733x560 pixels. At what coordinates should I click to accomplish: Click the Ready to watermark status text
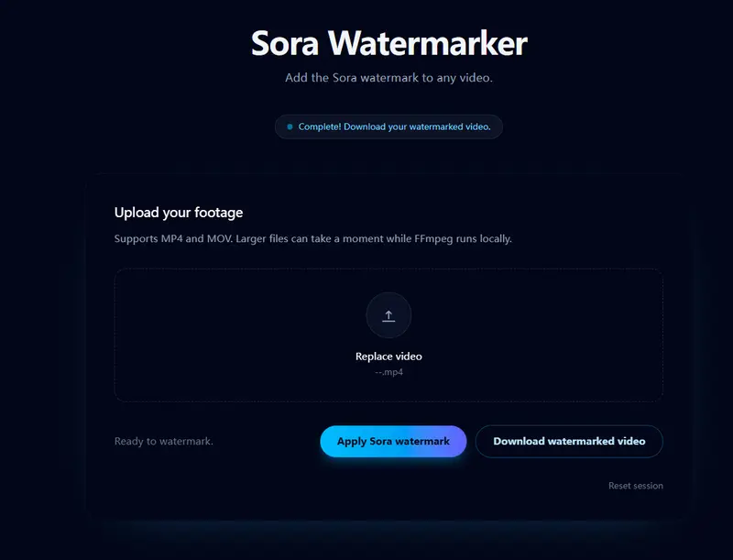163,442
